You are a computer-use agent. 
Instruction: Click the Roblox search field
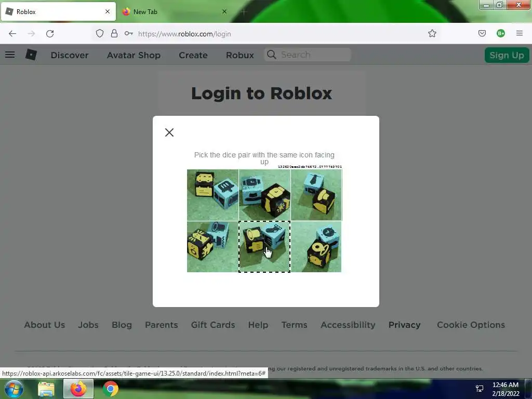(x=308, y=55)
